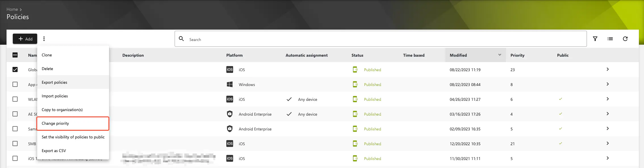The width and height of the screenshot is (644, 168).
Task: Toggle Modified column sort arrow
Action: (x=499, y=55)
